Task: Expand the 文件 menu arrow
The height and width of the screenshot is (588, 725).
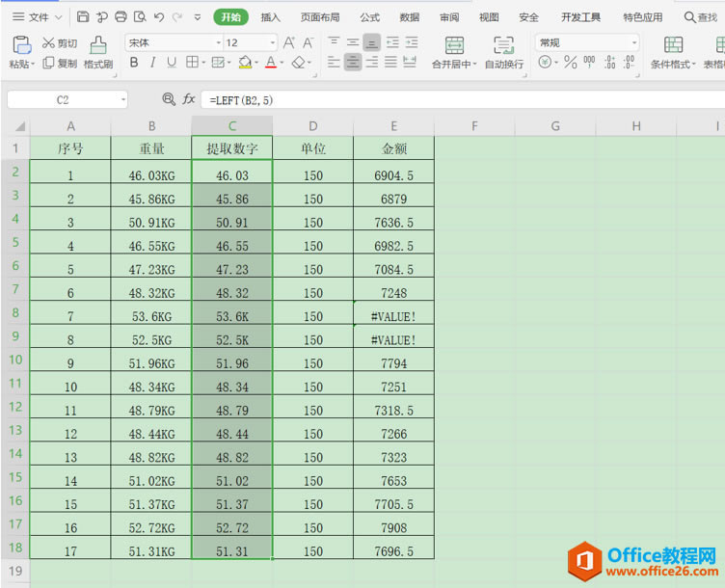Action: [x=59, y=17]
